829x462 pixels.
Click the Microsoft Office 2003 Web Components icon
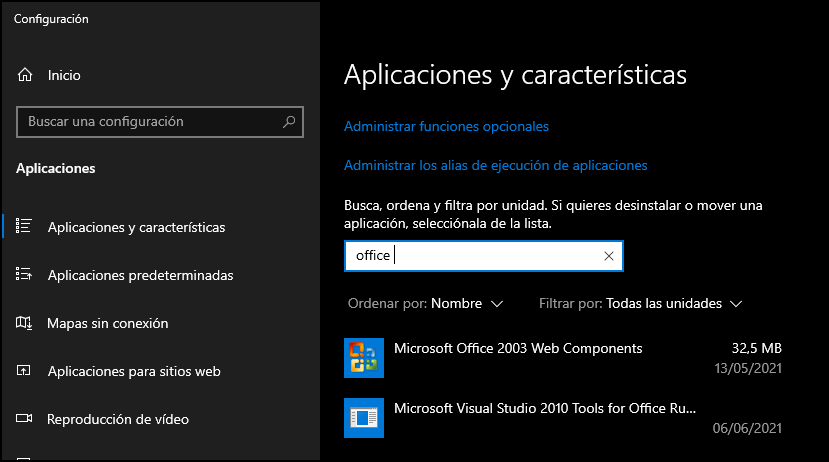click(364, 358)
